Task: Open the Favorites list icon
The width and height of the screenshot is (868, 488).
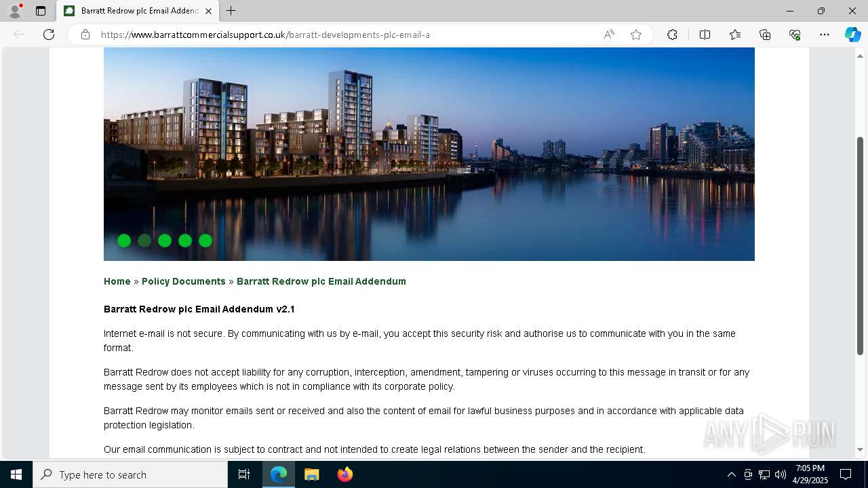Action: coord(735,35)
